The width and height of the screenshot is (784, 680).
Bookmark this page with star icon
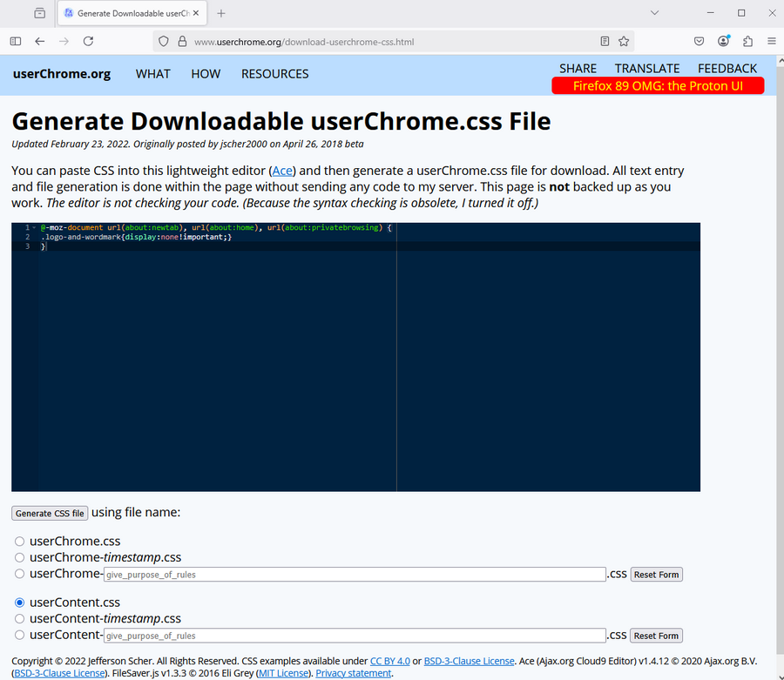tap(624, 41)
